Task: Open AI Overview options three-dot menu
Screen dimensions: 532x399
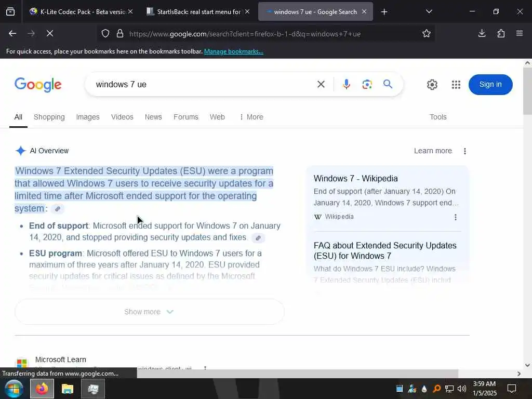Action: pos(465,151)
